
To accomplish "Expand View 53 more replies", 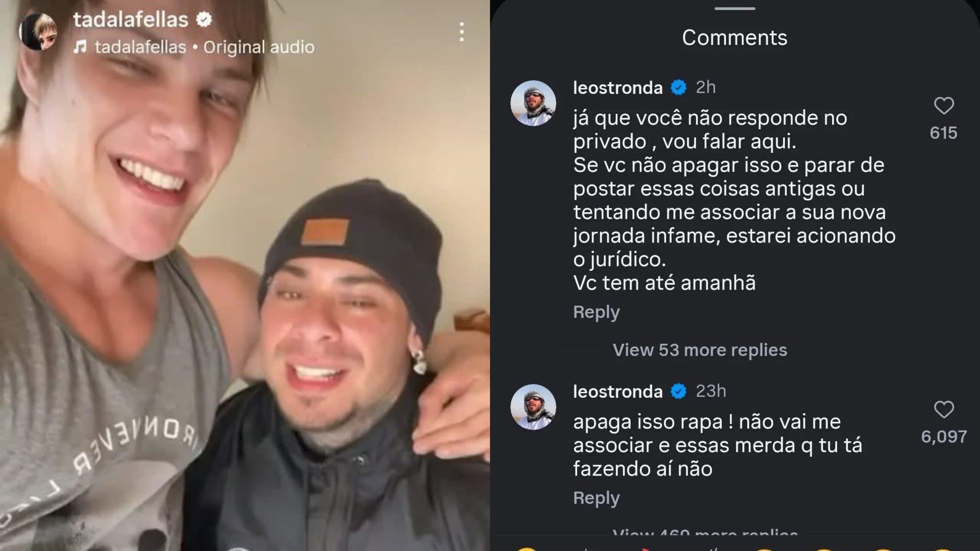I will tap(700, 350).
